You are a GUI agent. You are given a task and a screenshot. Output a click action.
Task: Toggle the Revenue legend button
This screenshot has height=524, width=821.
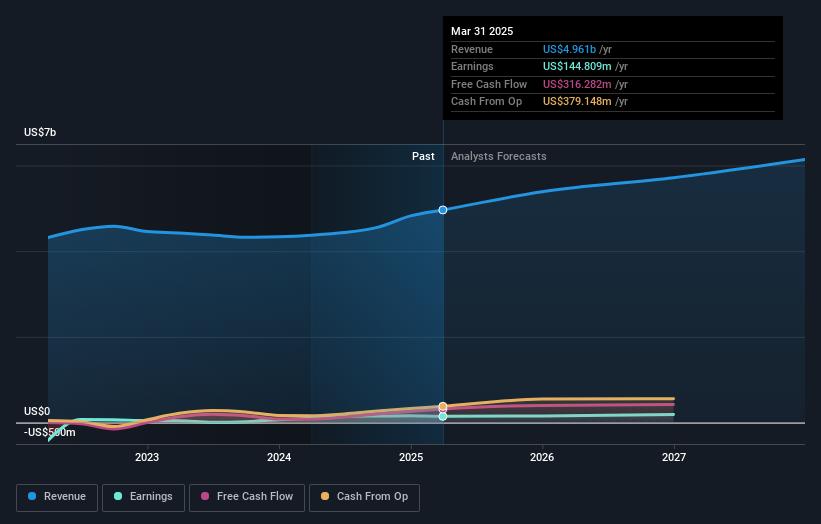coord(57,497)
